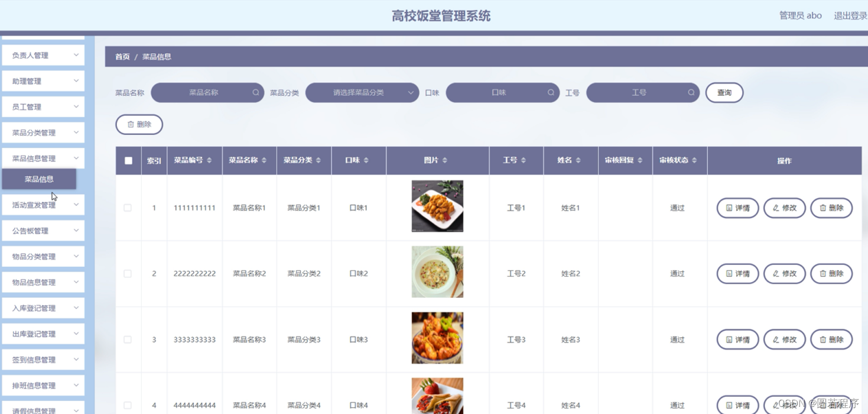This screenshot has width=868, height=414.
Task: Open 详情 for 菜品名称3 row
Action: [737, 339]
